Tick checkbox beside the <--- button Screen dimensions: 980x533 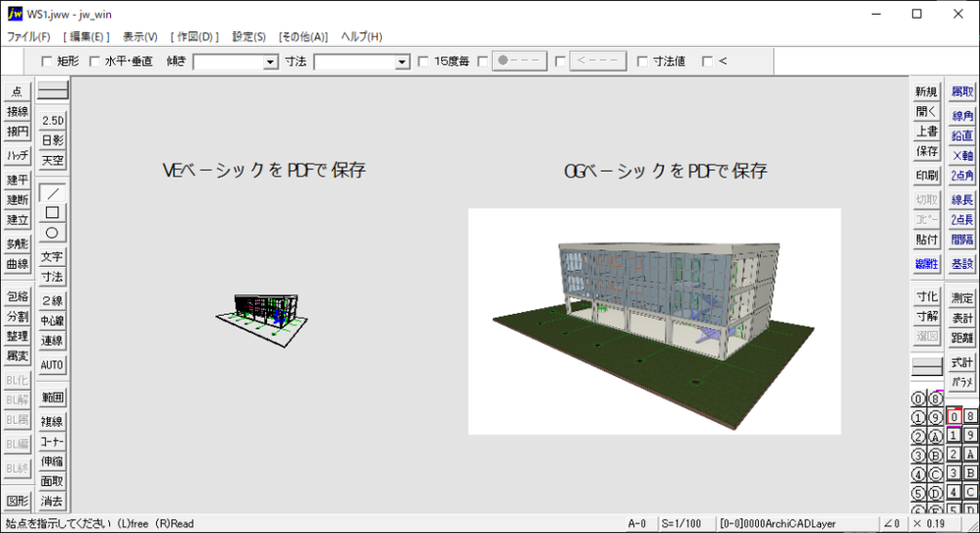[560, 61]
